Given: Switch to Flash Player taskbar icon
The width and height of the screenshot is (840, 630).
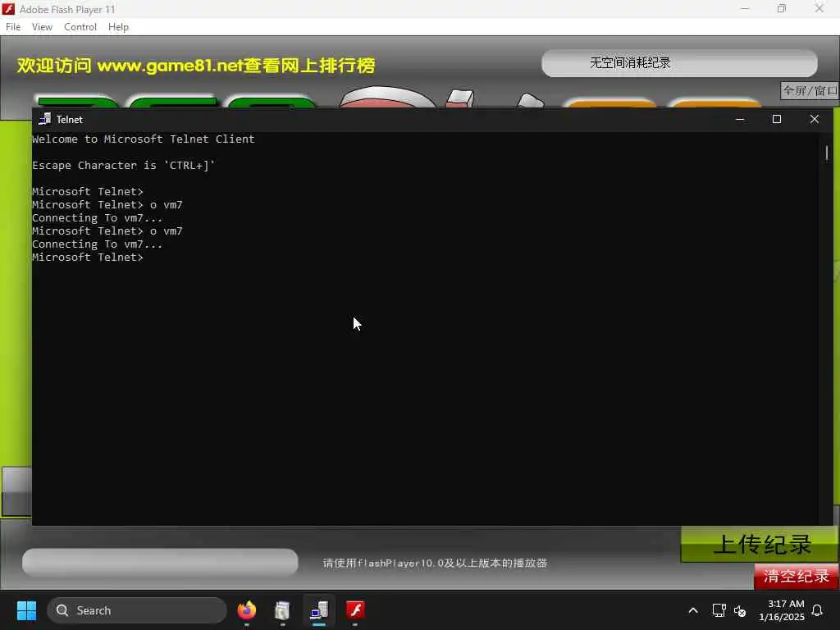Looking at the screenshot, I should [x=355, y=610].
